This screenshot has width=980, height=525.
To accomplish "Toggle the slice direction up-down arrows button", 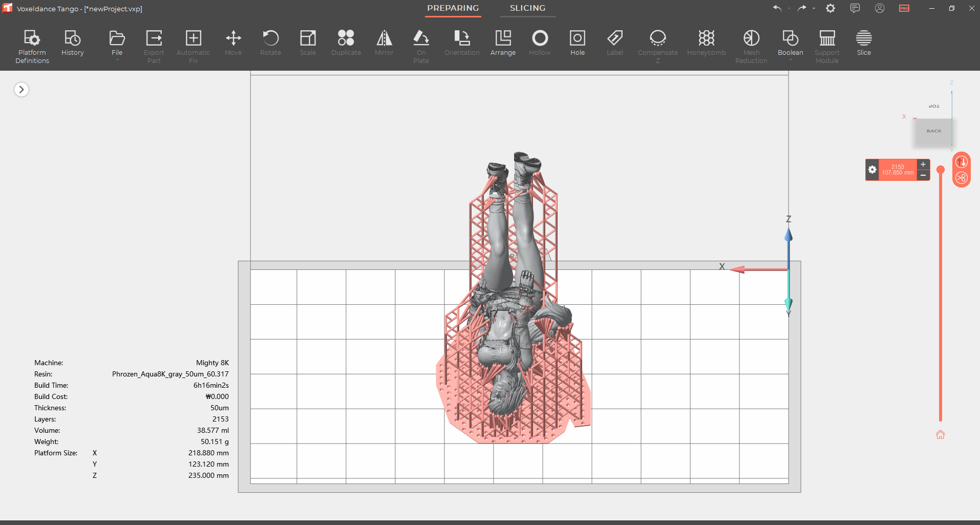I will click(961, 162).
